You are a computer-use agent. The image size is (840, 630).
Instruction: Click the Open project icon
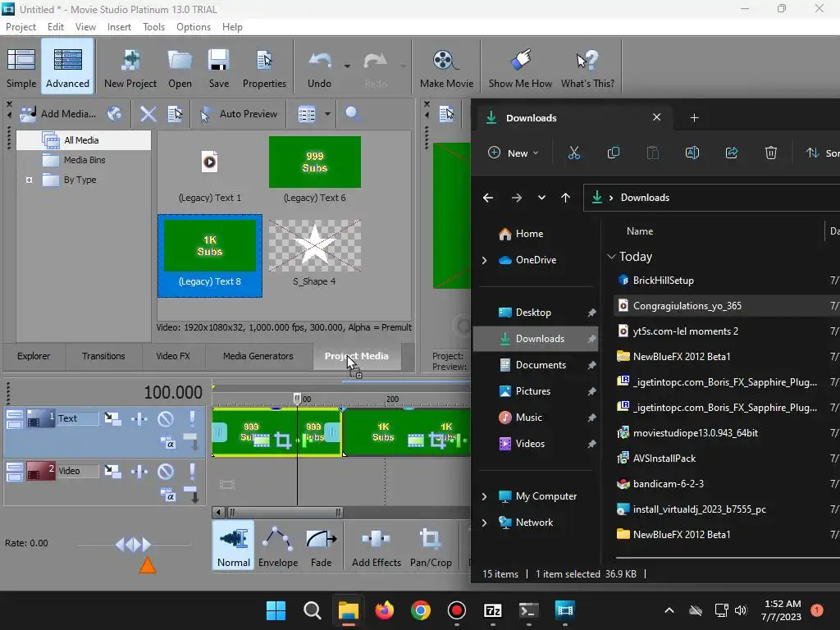tap(180, 67)
